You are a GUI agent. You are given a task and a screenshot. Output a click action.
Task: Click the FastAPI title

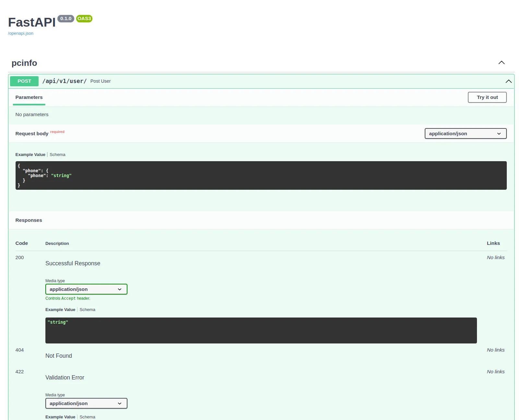32,22
